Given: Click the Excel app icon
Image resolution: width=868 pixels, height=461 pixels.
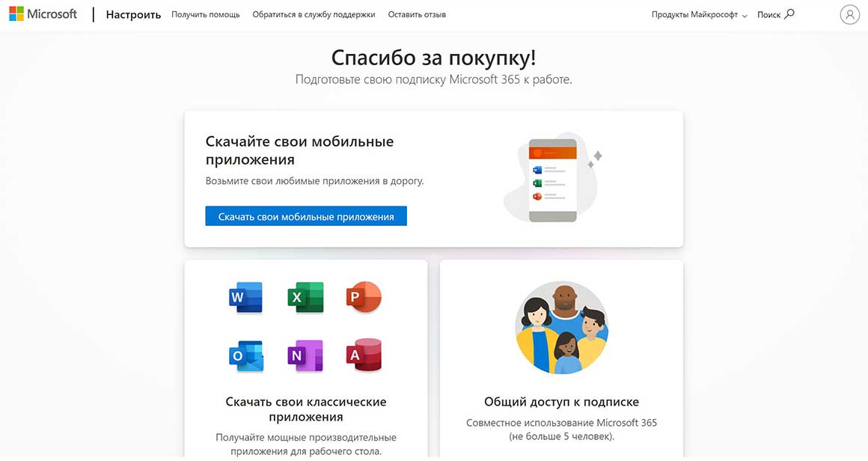Looking at the screenshot, I should pos(305,297).
